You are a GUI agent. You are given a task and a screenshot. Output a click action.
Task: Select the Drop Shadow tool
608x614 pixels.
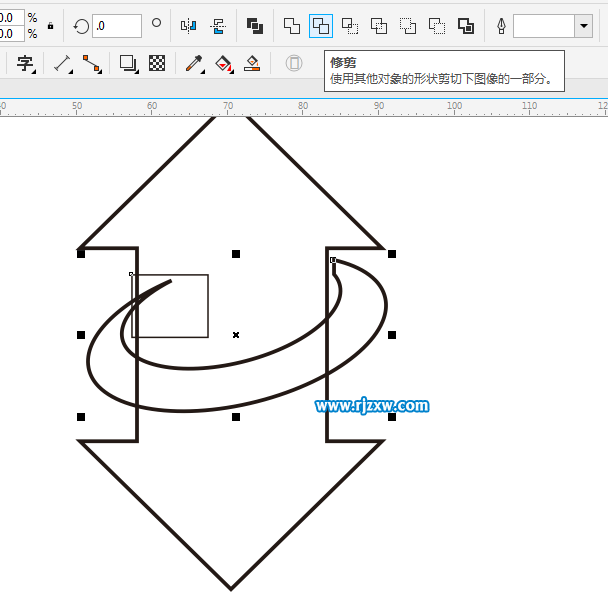click(x=128, y=64)
